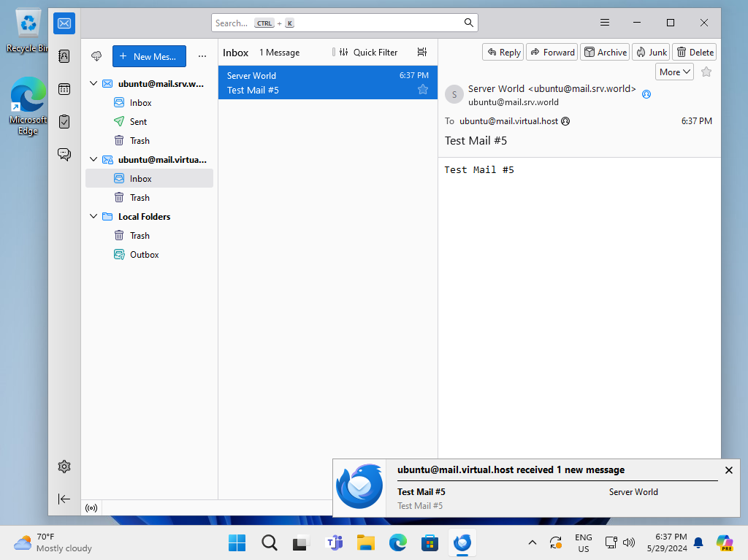Screen dimensions: 748x560
Task: Open Trash under ubuntu@mail.srv.world
Action: [149, 141]
